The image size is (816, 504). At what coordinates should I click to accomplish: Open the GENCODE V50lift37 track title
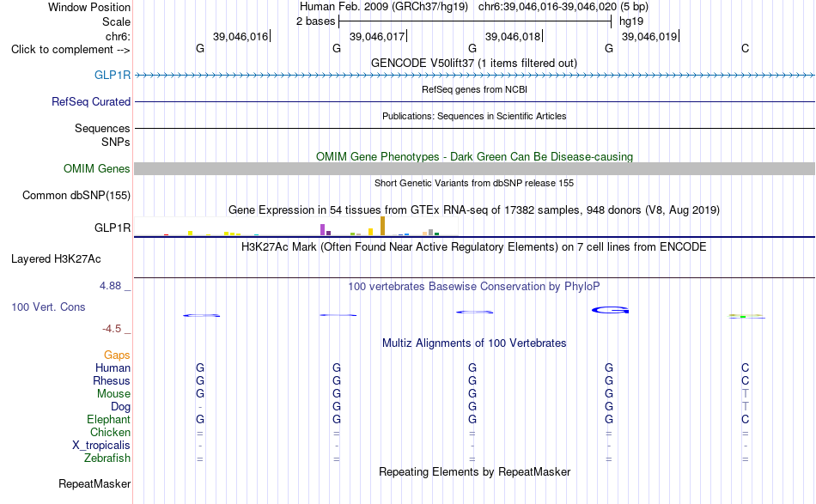click(x=474, y=63)
